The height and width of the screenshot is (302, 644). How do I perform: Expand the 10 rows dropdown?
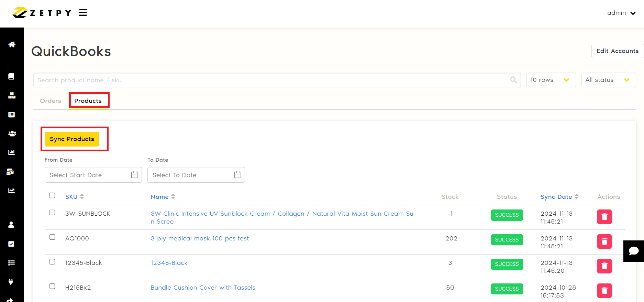coord(551,80)
